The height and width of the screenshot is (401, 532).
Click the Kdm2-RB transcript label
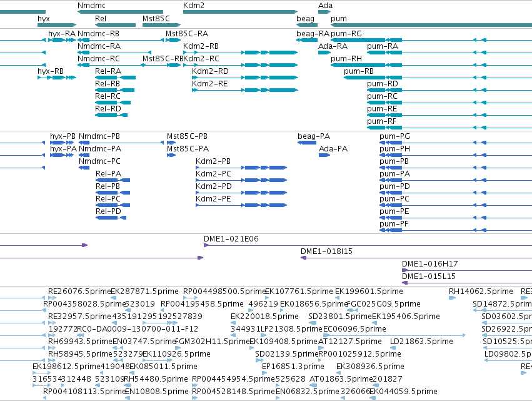pos(201,46)
